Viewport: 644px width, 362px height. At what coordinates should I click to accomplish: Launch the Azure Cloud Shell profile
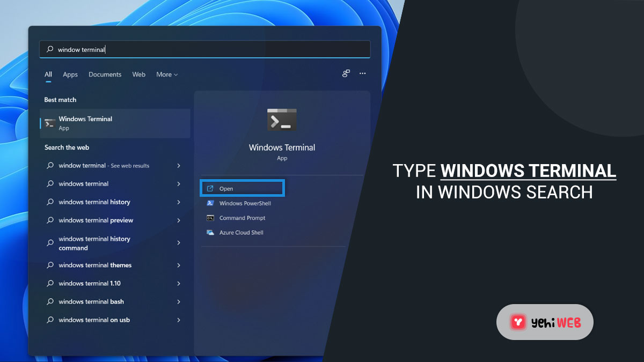pos(241,232)
